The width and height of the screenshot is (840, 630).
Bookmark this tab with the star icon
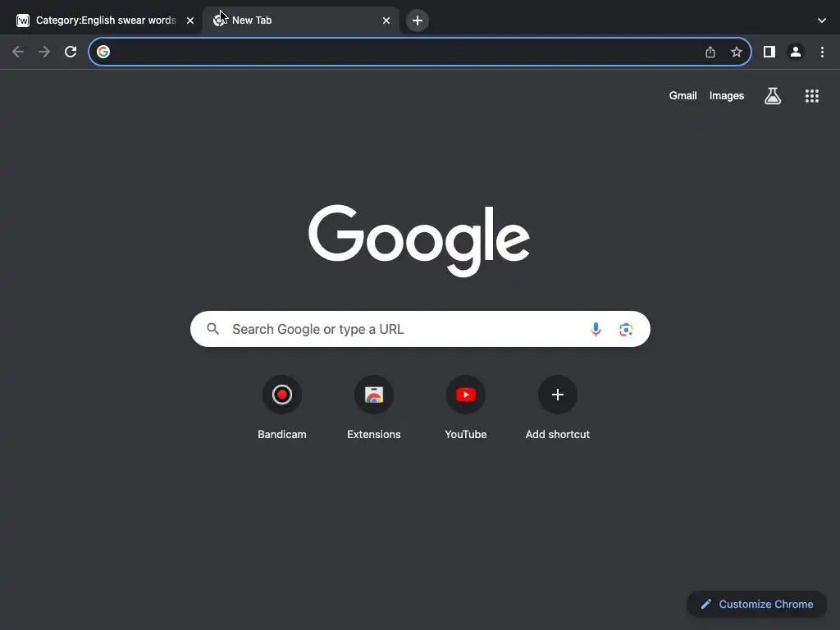(737, 52)
